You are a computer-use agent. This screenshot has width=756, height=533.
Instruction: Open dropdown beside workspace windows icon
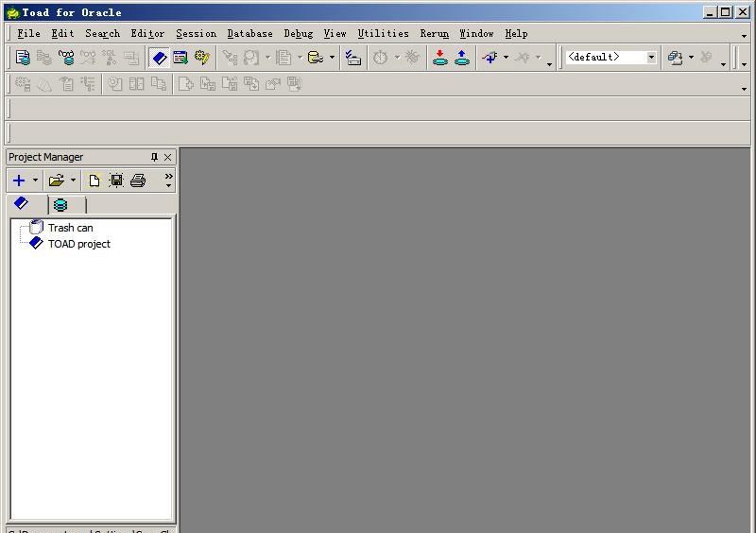(691, 58)
